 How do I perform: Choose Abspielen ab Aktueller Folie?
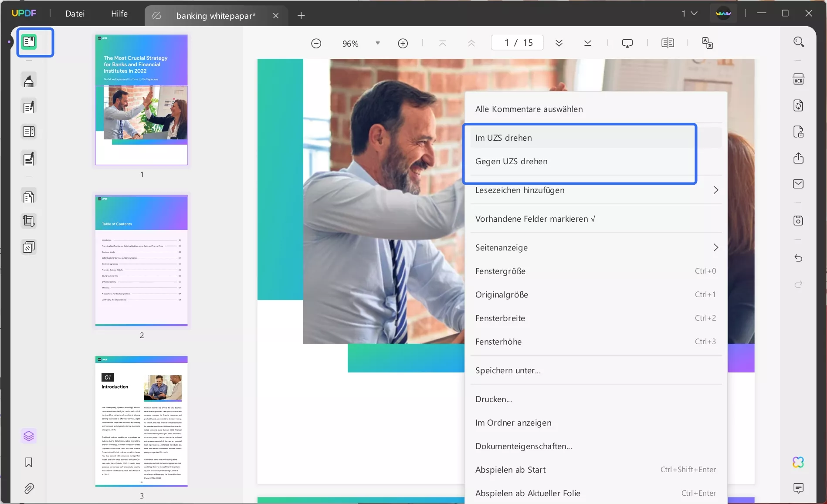tap(596, 493)
